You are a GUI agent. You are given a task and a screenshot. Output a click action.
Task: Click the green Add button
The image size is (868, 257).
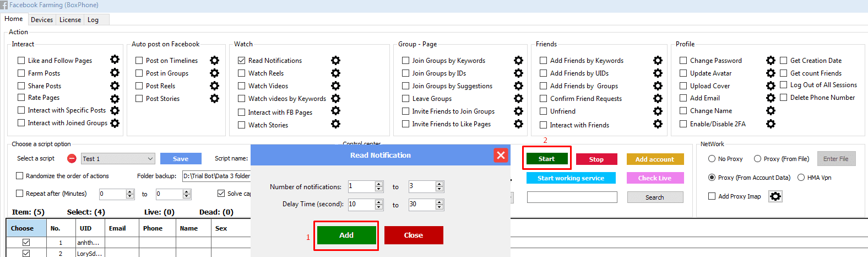(x=346, y=235)
